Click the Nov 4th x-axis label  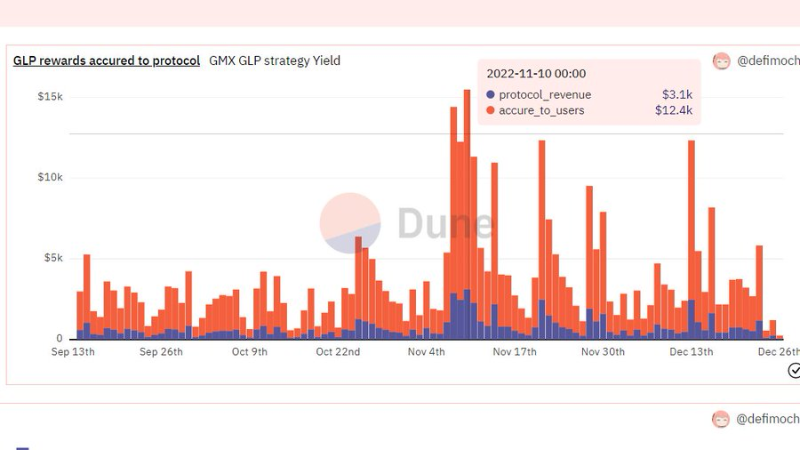pos(426,352)
